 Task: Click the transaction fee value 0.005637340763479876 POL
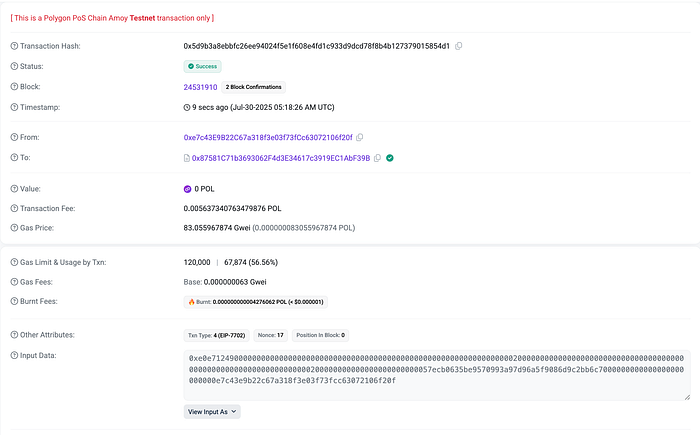(x=232, y=209)
